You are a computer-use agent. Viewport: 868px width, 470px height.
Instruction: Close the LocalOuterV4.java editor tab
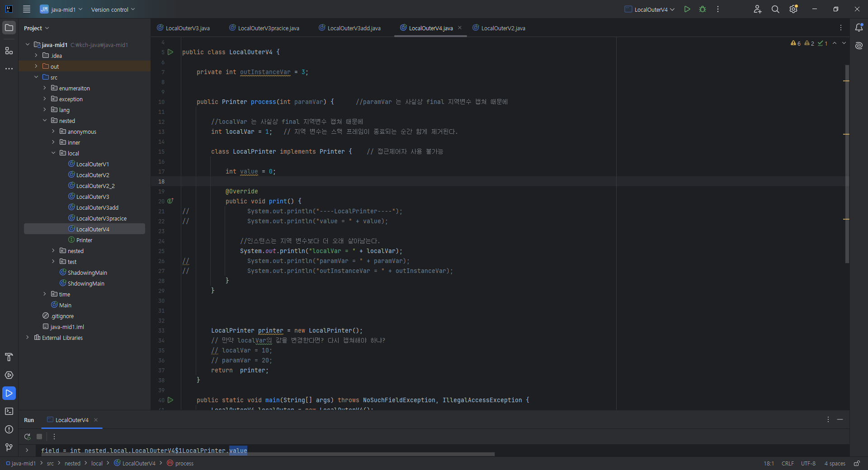click(460, 28)
